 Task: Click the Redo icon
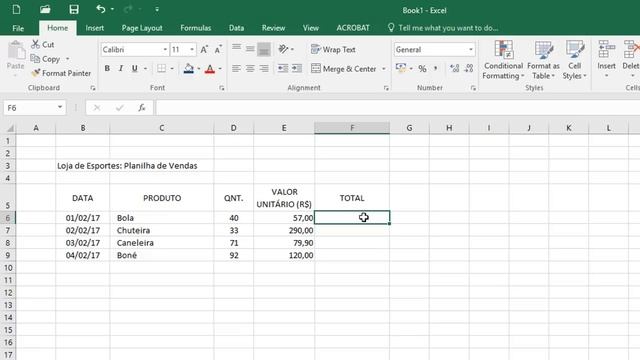(128, 9)
